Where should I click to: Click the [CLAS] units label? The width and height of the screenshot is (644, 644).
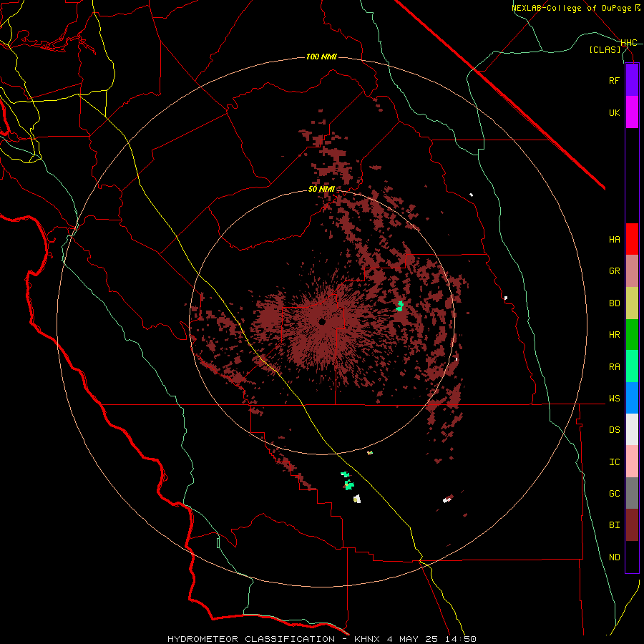click(605, 50)
